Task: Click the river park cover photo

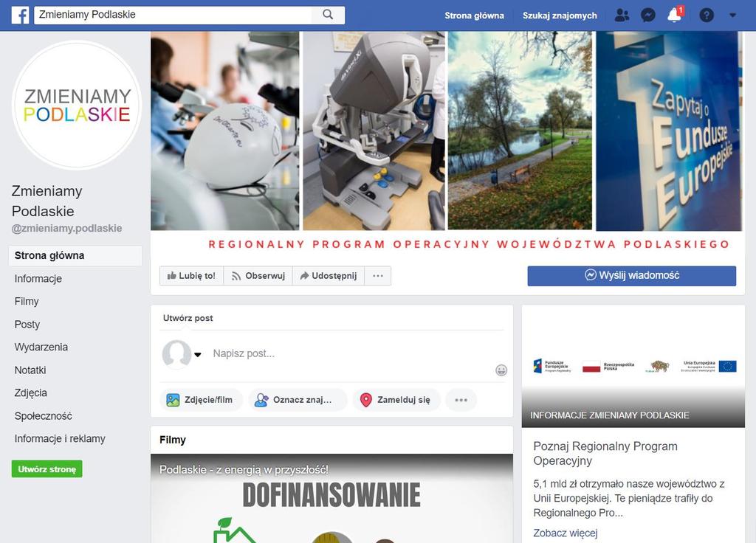Action: coord(520,131)
